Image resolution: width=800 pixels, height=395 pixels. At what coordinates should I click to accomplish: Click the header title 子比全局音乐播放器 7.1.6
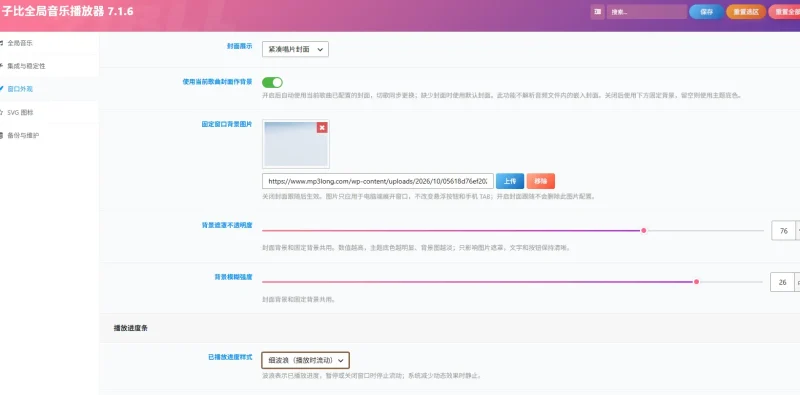pos(67,12)
